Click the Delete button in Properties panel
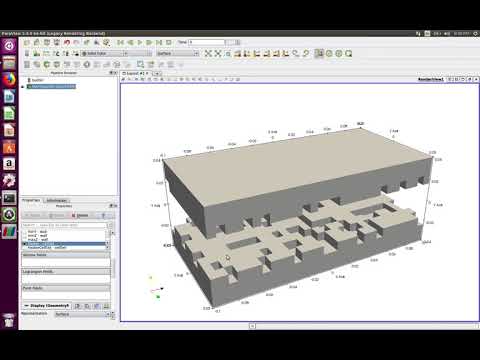Viewport: 480px width, 360px height. (80, 216)
